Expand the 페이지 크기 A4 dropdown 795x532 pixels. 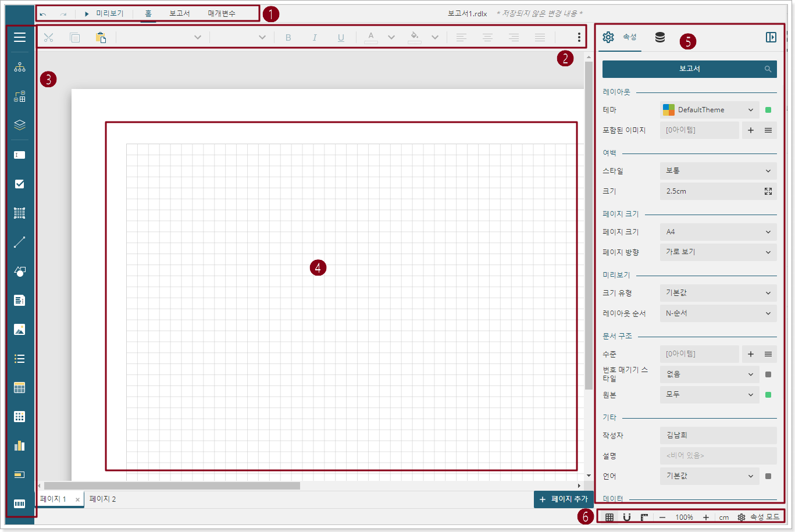(718, 232)
